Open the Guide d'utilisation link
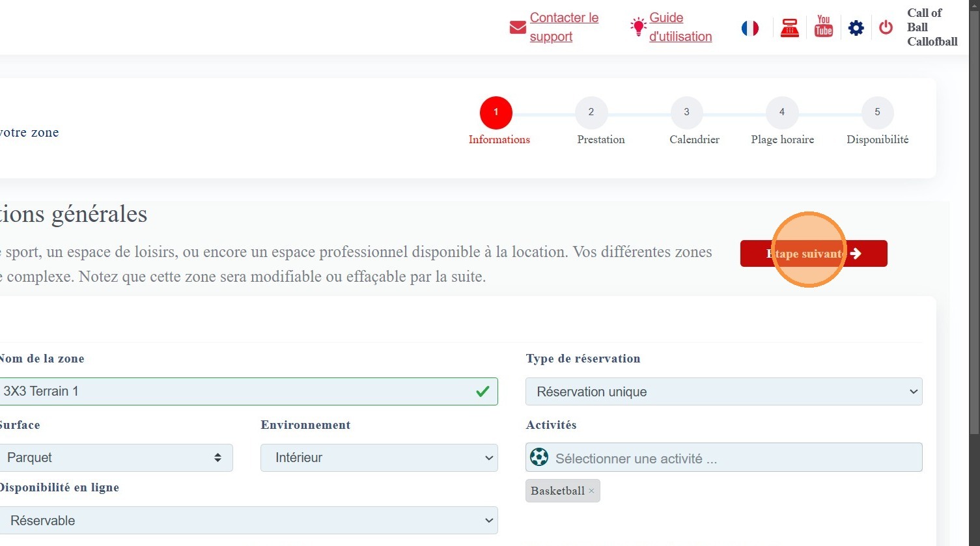Image resolution: width=980 pixels, height=546 pixels. coord(680,27)
